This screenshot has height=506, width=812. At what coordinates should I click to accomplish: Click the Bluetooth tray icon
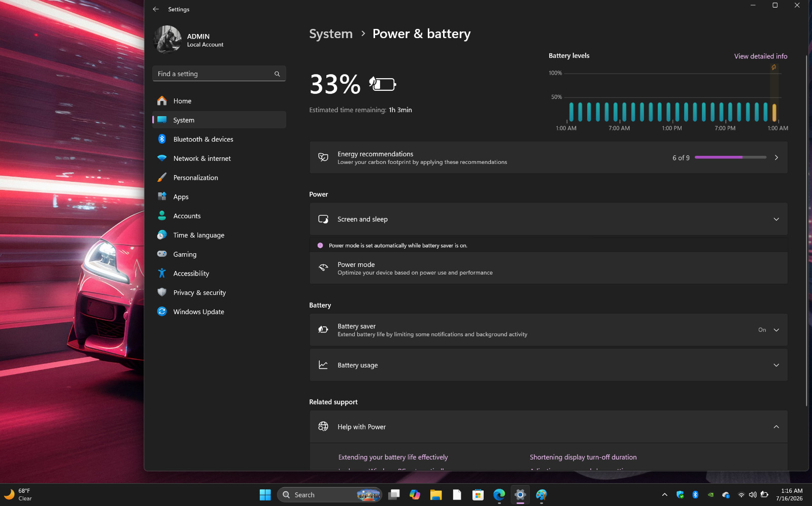click(x=695, y=495)
